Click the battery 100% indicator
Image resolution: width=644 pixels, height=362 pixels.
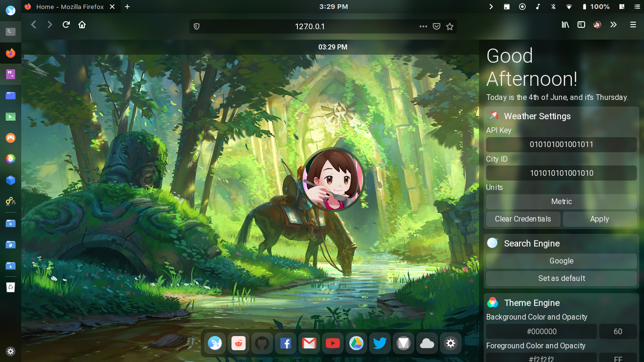point(596,7)
